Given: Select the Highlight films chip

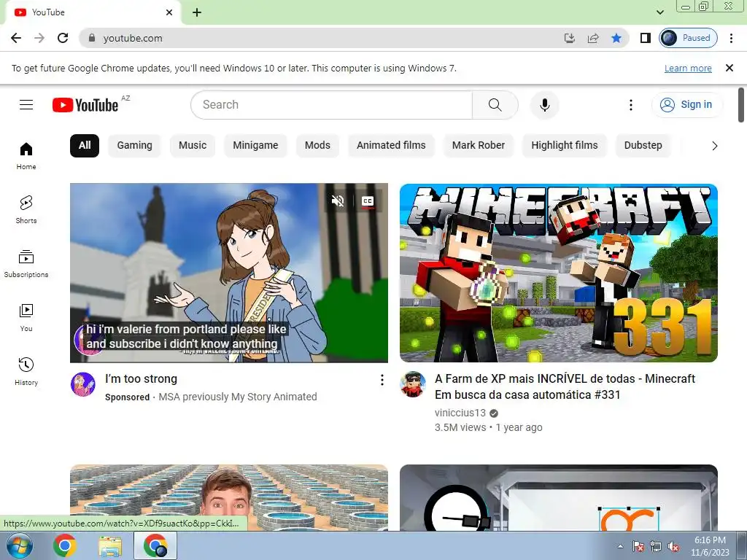Looking at the screenshot, I should pyautogui.click(x=565, y=146).
